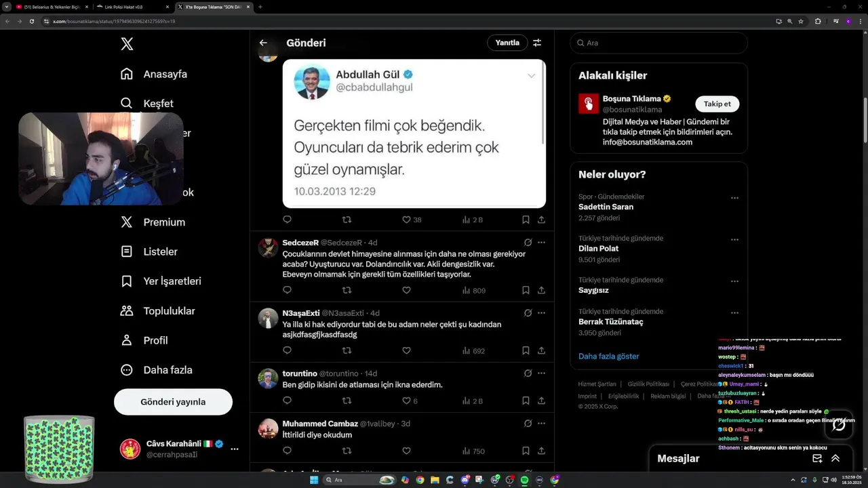
Task: Open the Sadettin Saran trend
Action: pos(606,207)
